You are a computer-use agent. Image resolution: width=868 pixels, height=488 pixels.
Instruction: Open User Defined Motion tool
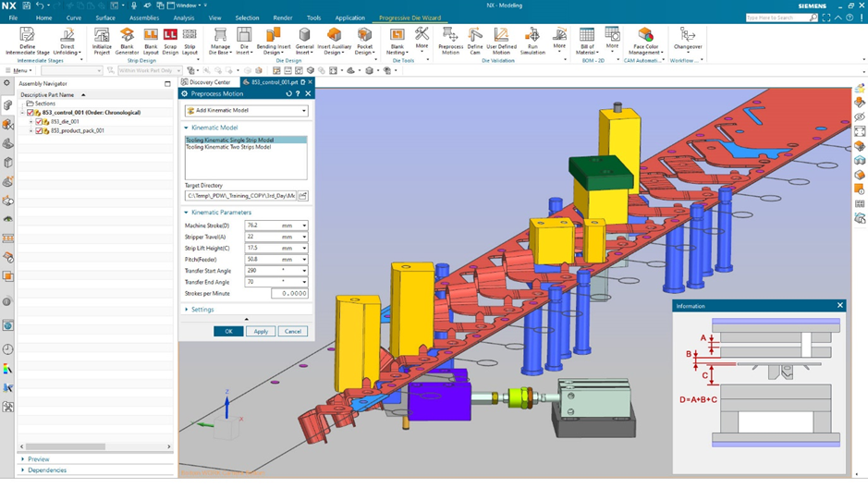tap(501, 42)
